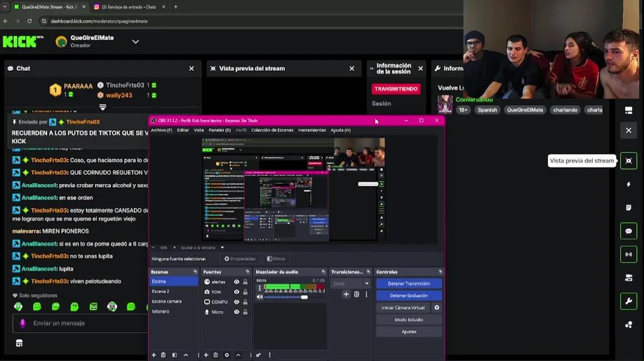This screenshot has width=644, height=361.
Task: Mute Micro with speaker icon
Action: pos(259,297)
